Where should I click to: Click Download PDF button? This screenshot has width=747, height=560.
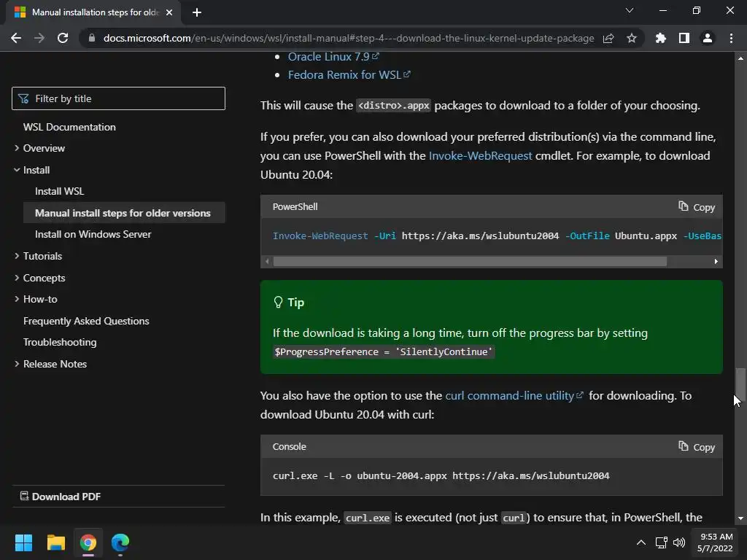61,497
